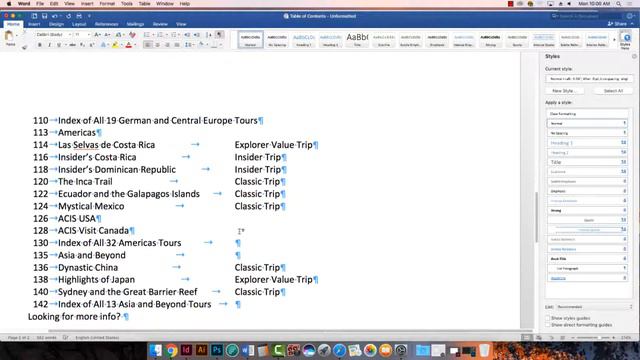Switch to the Review ribbon tab
640x360 pixels.
point(160,24)
